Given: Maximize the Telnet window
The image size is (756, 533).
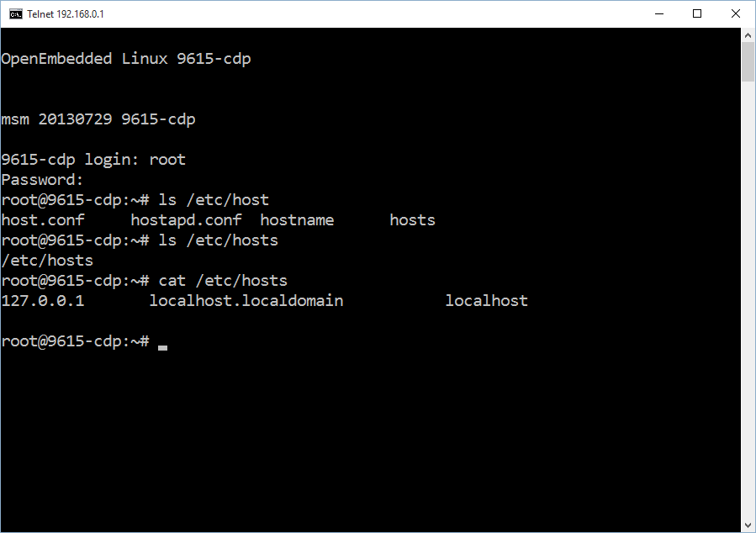Looking at the screenshot, I should pos(697,13).
